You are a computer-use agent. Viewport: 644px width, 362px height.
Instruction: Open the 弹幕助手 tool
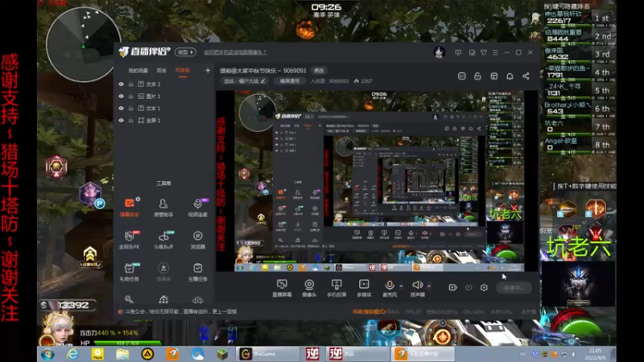(129, 207)
